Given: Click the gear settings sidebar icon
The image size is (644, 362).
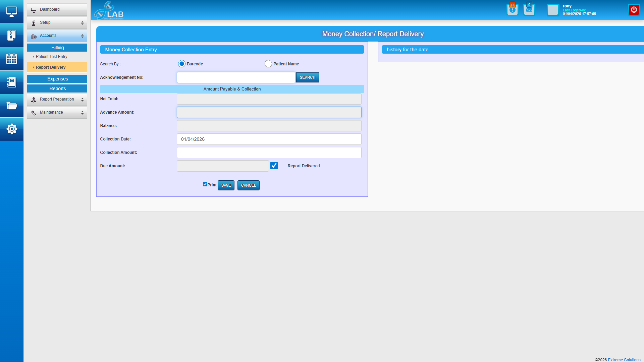Looking at the screenshot, I should tap(11, 129).
